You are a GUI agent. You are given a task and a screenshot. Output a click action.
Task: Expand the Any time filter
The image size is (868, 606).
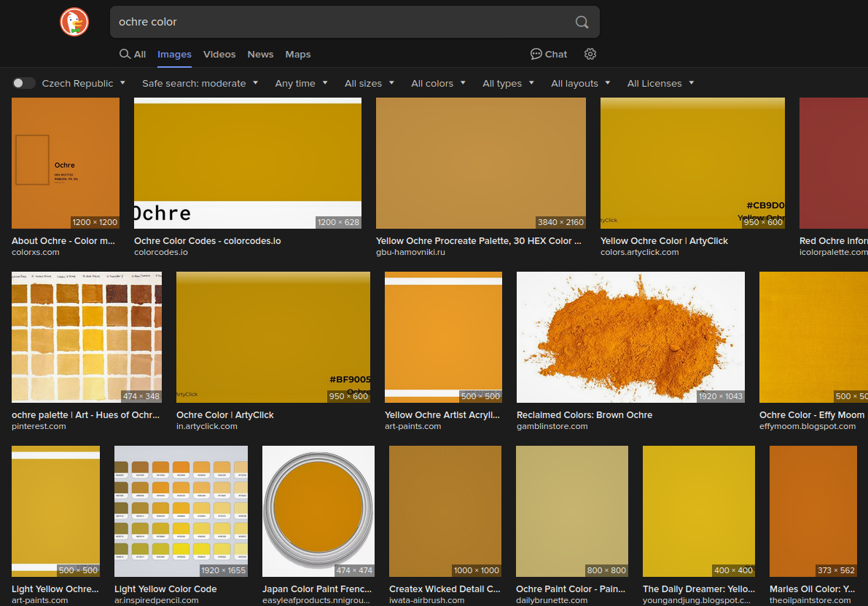301,83
